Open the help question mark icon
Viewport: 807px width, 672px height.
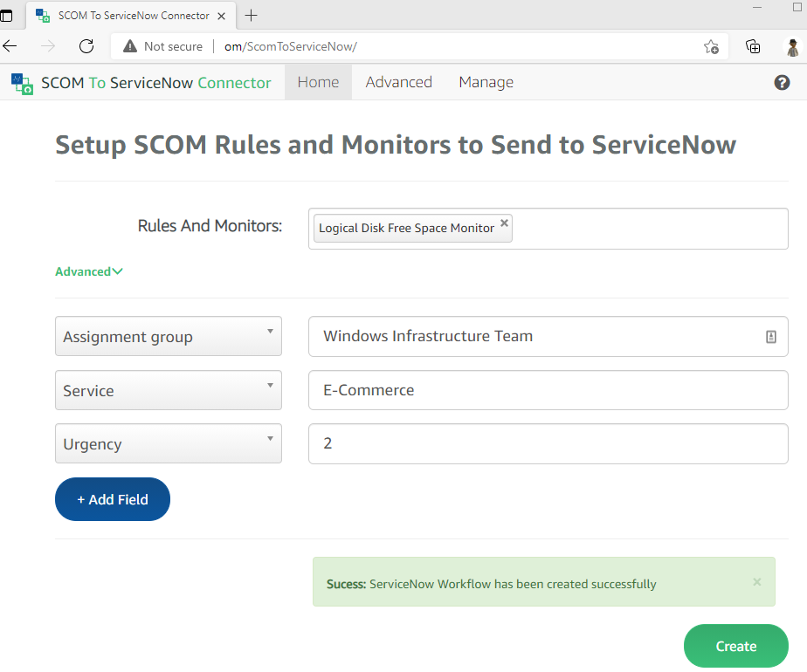782,82
